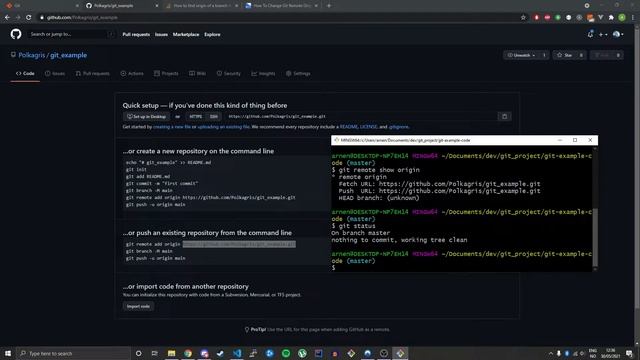The width and height of the screenshot is (640, 360).
Task: Switch to Git Bash taskbar icon
Action: click(400, 353)
